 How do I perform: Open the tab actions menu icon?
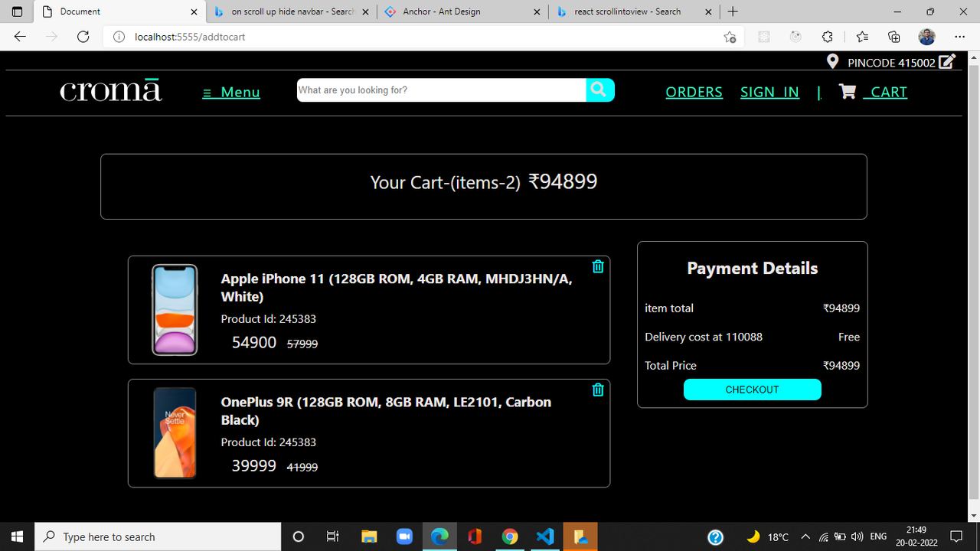tap(17, 11)
